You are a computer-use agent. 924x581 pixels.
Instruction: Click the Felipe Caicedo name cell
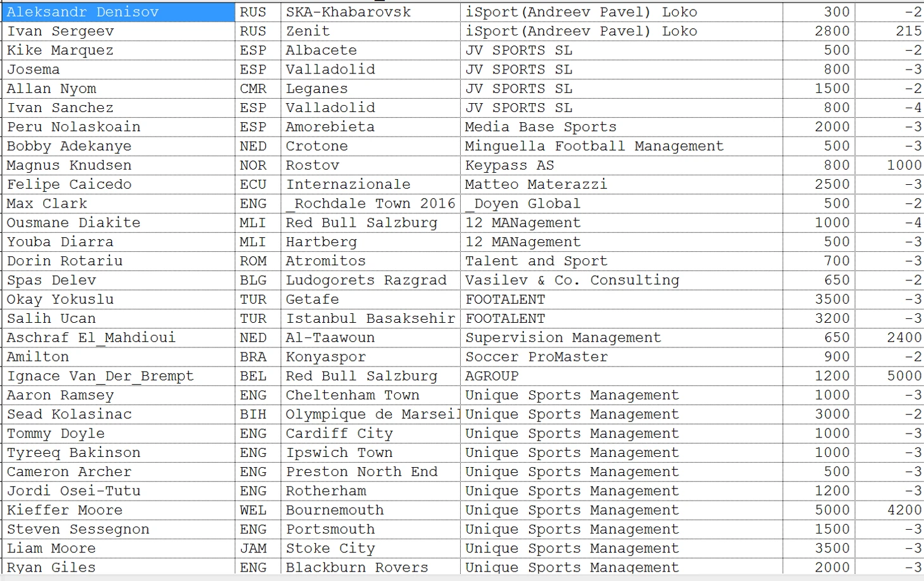[x=118, y=184]
